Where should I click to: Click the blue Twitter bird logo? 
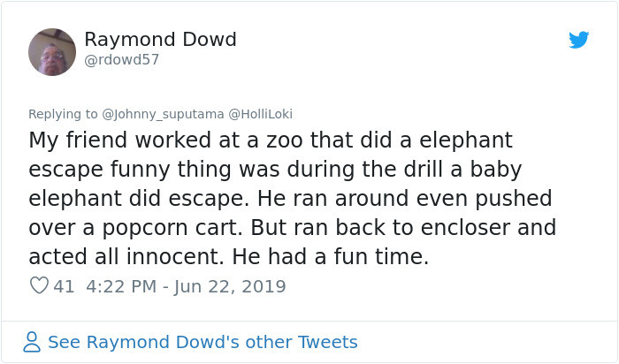coord(578,40)
